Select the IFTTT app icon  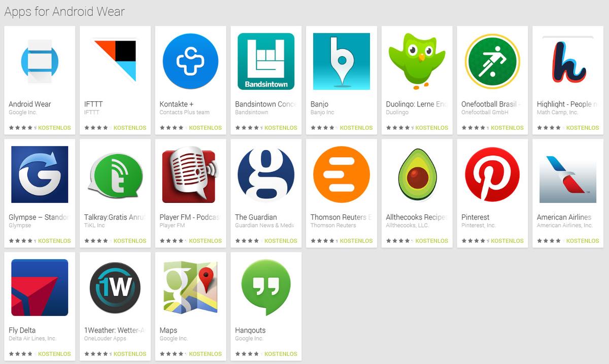115,61
